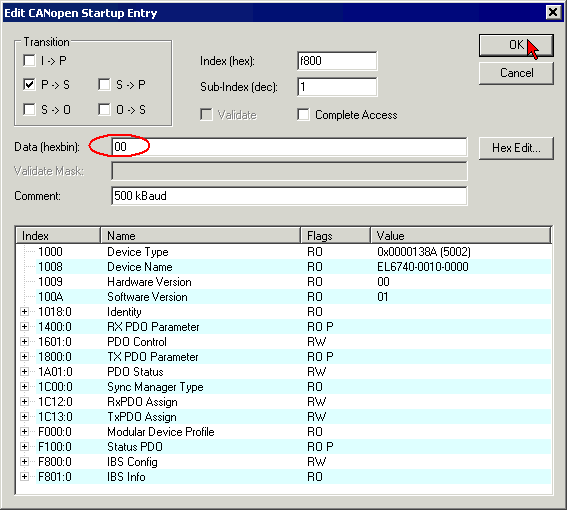Select the Sync Manager Type row name

(155, 387)
